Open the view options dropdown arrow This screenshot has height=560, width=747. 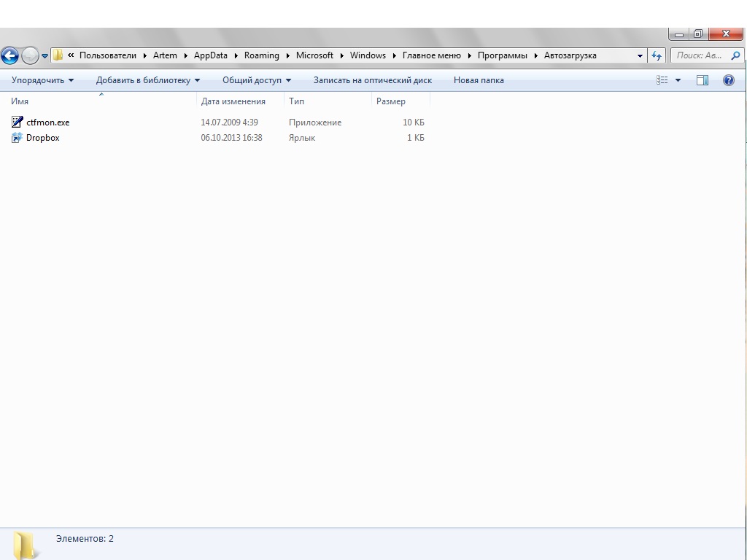[678, 80]
